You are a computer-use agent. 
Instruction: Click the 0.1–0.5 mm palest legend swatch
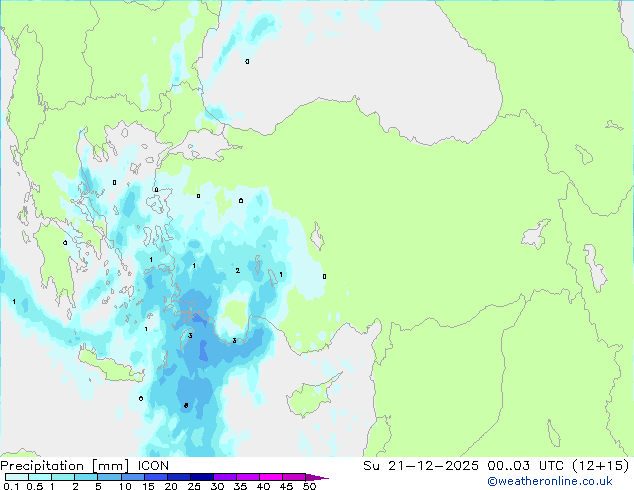coord(17,477)
